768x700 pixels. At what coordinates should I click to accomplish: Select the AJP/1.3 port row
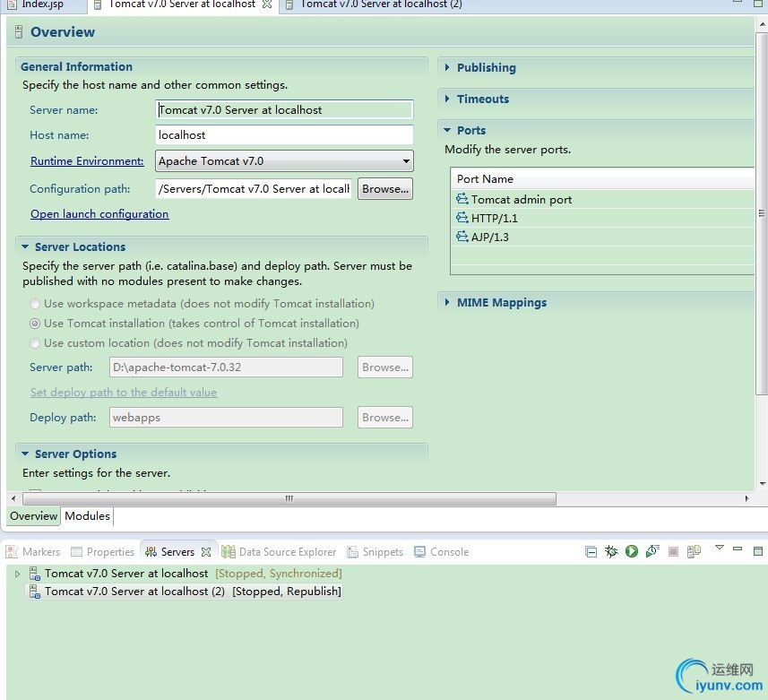(602, 237)
